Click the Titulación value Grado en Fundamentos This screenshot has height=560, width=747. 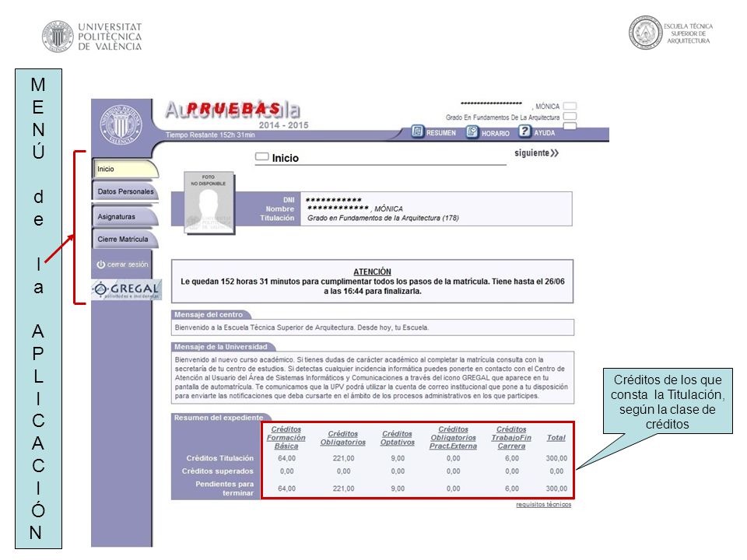click(x=383, y=218)
